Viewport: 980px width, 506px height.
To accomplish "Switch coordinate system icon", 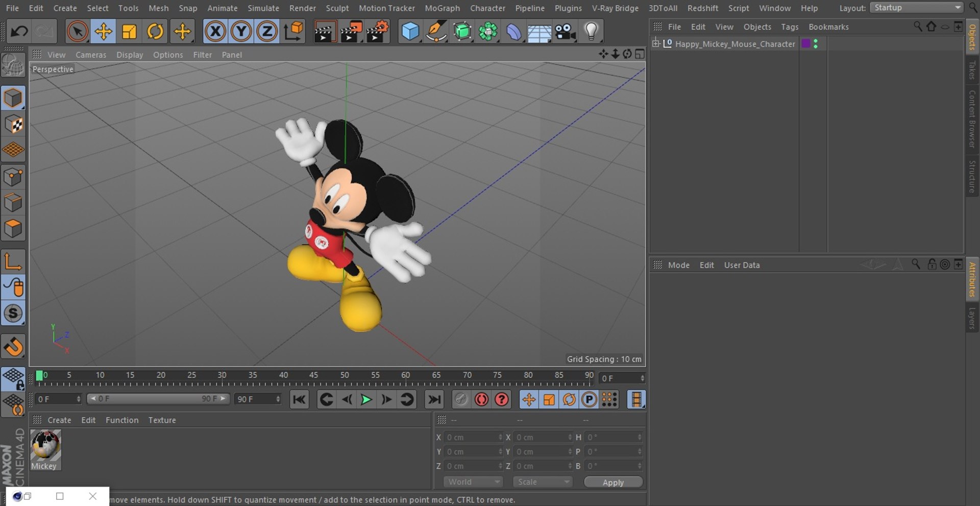I will 293,32.
